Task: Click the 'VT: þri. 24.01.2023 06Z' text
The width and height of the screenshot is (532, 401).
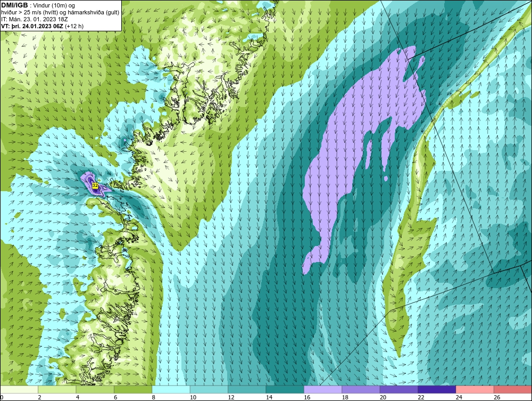Action: point(32,26)
